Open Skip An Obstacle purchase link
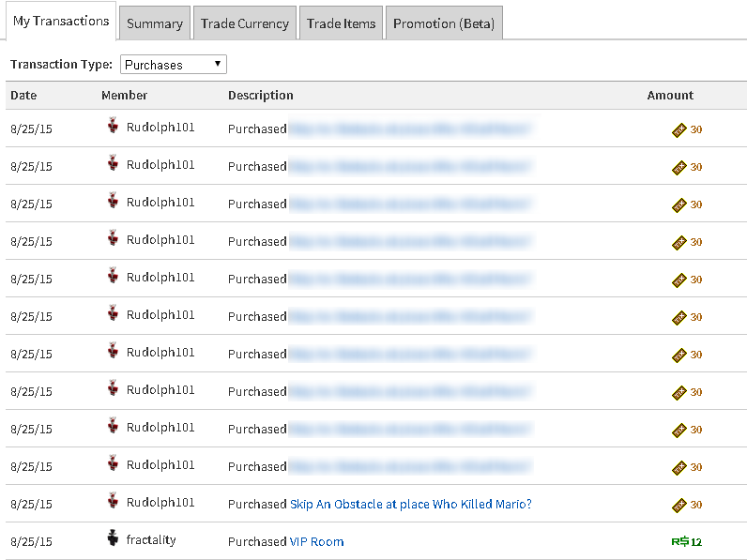Image resolution: width=747 pixels, height=560 pixels. coord(410,505)
